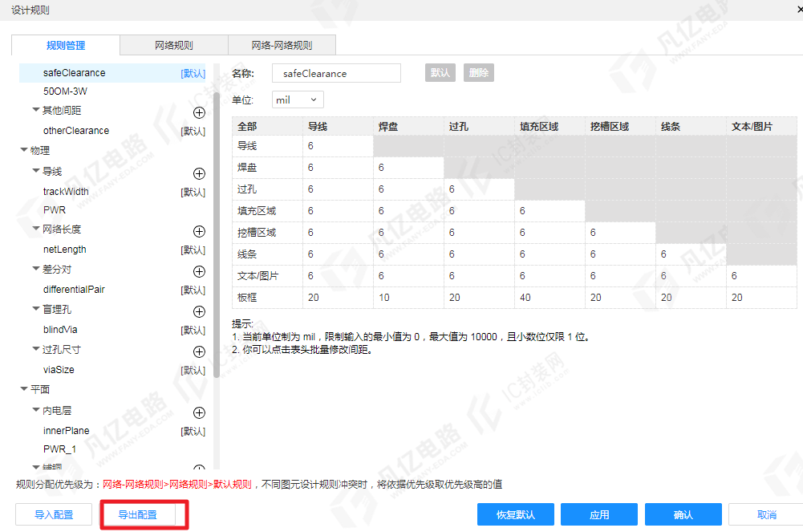Screen dimensions: 803x532
Task: Add a new 网络长度 rule
Action: coord(199,231)
